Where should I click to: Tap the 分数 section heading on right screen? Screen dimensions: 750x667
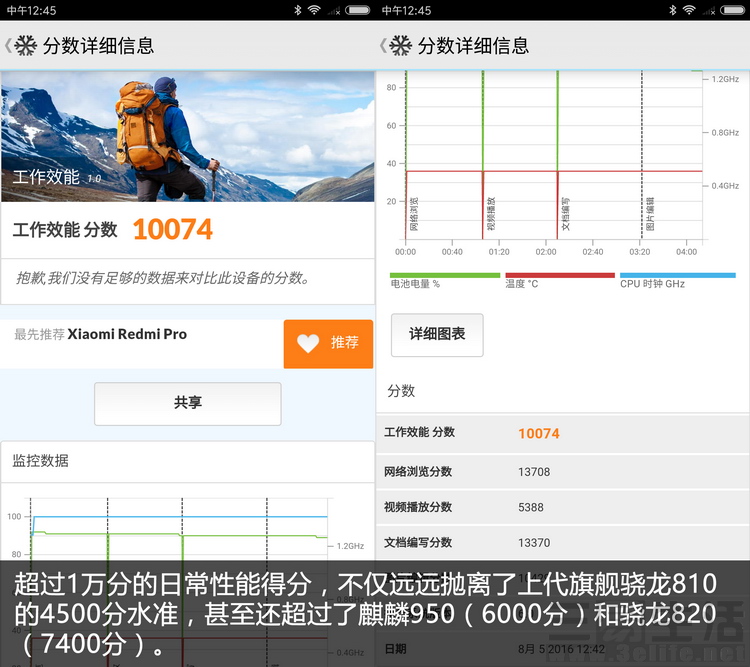(401, 391)
